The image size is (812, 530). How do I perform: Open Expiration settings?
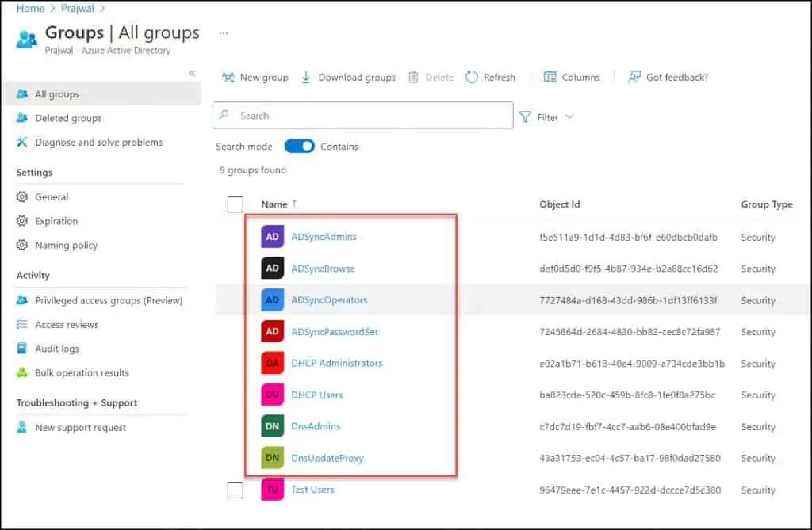56,221
